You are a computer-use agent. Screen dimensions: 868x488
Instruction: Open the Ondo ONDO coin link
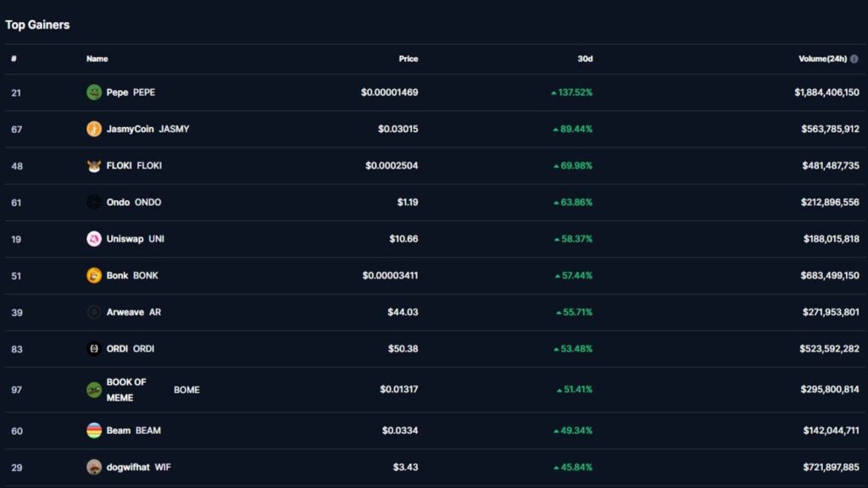[133, 202]
